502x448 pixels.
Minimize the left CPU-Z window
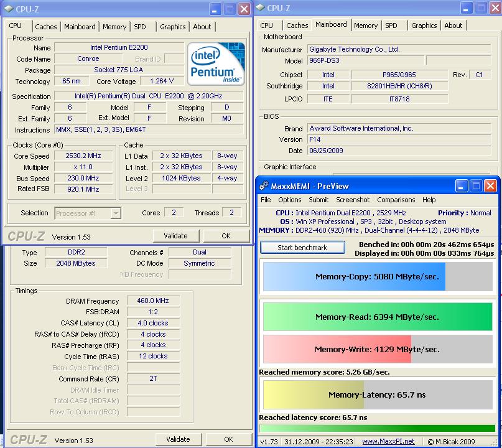click(x=215, y=9)
